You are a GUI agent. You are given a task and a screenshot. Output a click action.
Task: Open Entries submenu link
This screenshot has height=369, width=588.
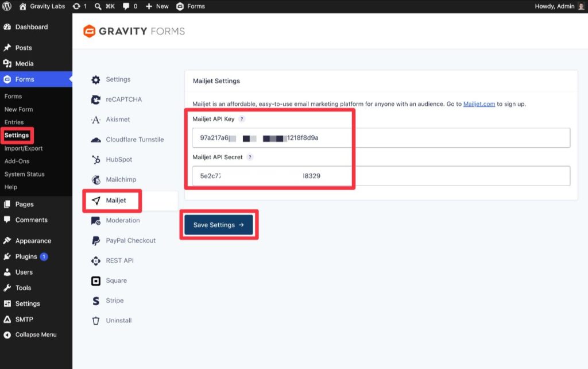tap(14, 122)
